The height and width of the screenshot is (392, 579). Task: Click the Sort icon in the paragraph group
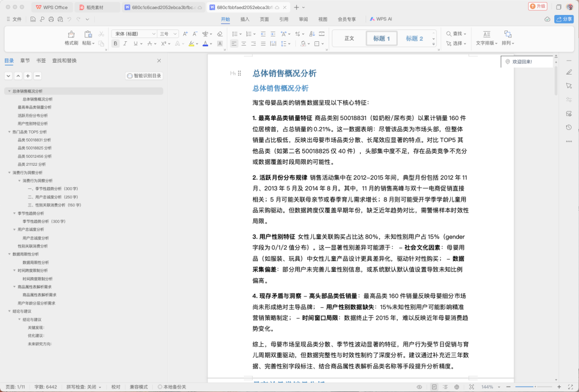(x=312, y=34)
